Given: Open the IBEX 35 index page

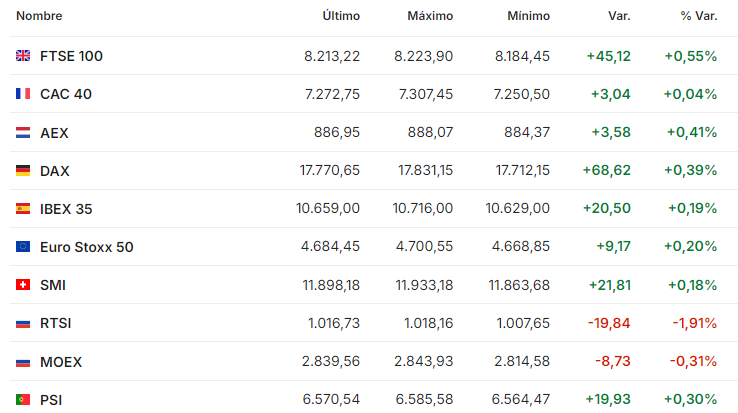Looking at the screenshot, I should [x=66, y=209].
